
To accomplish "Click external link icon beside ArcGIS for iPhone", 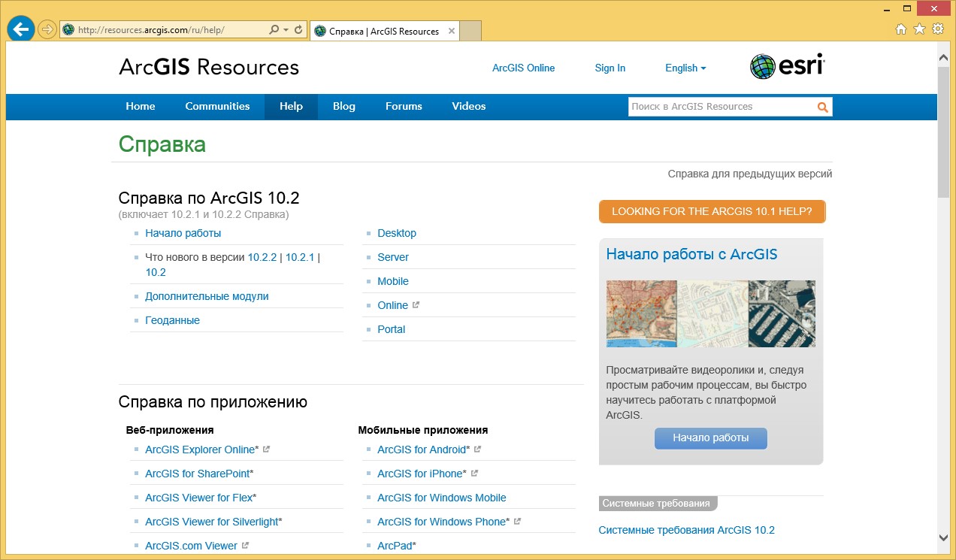I will click(473, 473).
